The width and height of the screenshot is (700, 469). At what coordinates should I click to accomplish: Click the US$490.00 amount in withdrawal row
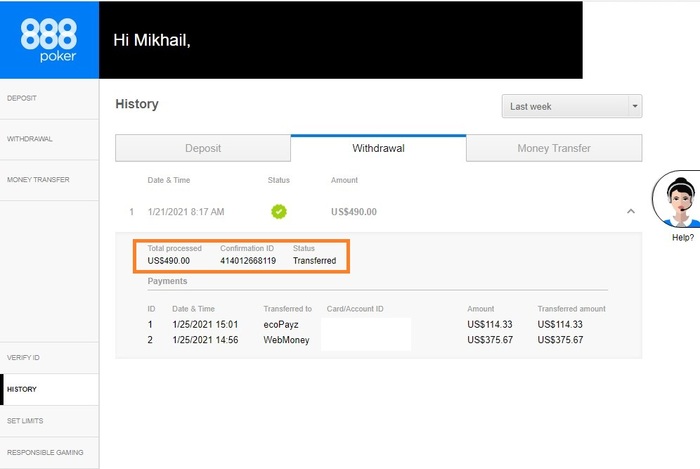coord(354,212)
